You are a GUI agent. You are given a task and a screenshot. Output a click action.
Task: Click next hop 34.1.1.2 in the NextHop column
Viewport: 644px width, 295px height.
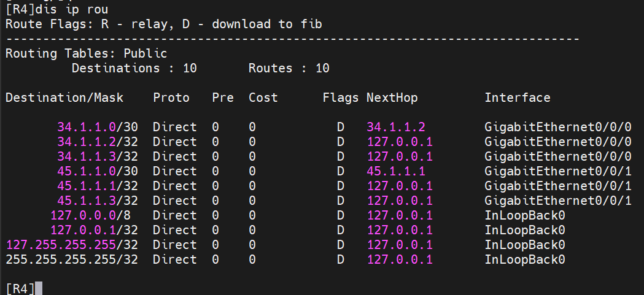pyautogui.click(x=396, y=127)
